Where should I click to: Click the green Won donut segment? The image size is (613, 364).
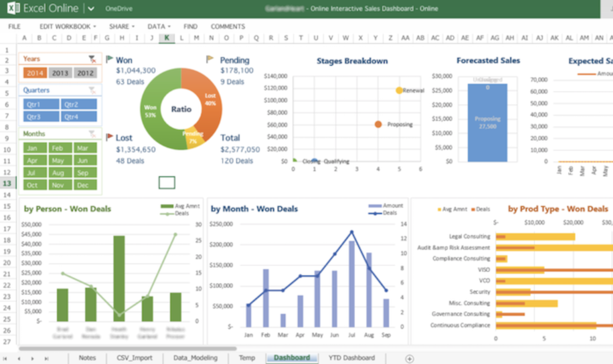150,111
